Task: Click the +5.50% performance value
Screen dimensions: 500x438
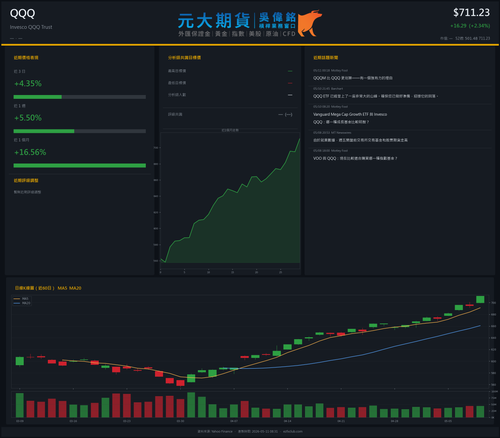Action: click(x=28, y=118)
